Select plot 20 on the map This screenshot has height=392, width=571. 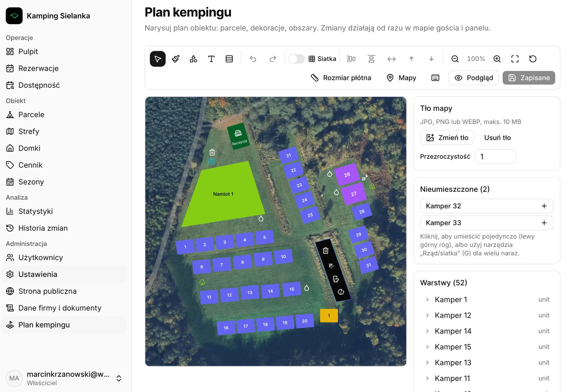(x=304, y=321)
